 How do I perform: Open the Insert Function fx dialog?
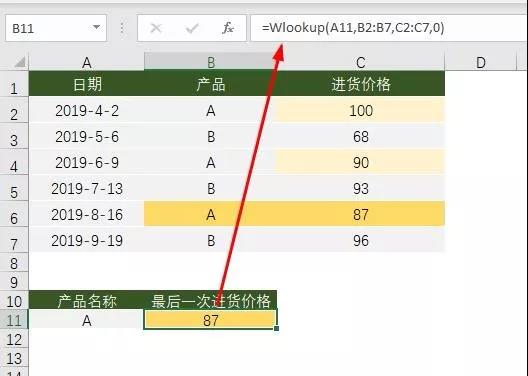point(228,28)
